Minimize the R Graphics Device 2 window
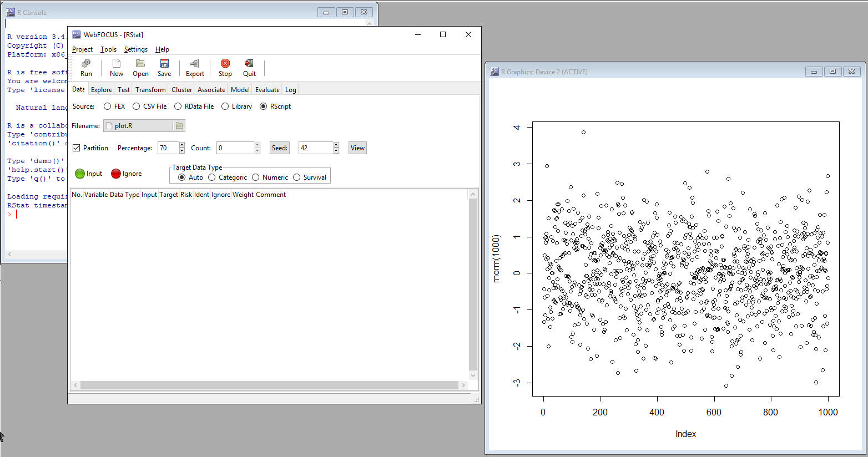The width and height of the screenshot is (868, 457). coord(814,72)
